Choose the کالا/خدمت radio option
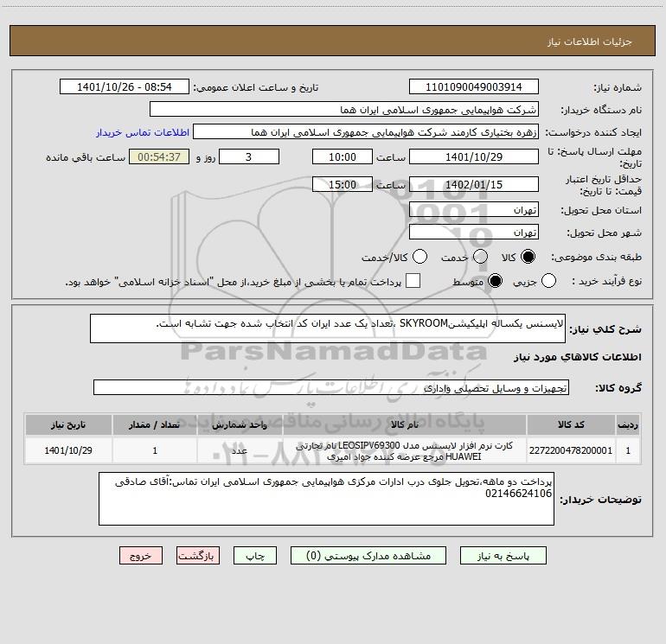Viewport: 666px width, 644px height. tap(420, 257)
